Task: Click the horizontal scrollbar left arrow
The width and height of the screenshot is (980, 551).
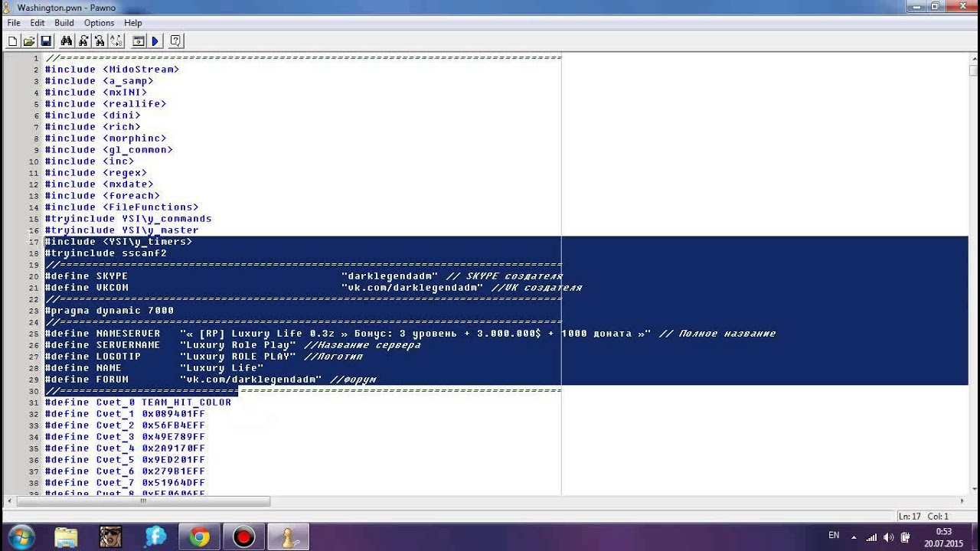Action: point(8,501)
